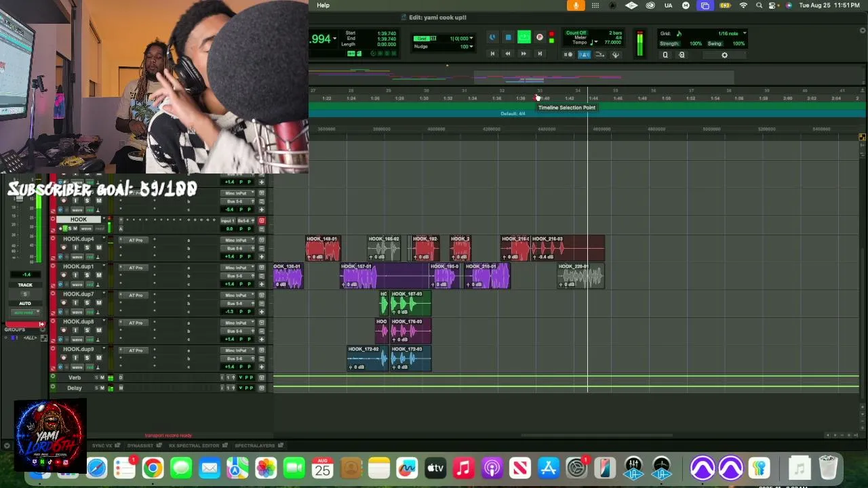Toggle the metronome click button
The width and height of the screenshot is (868, 488).
584,54
